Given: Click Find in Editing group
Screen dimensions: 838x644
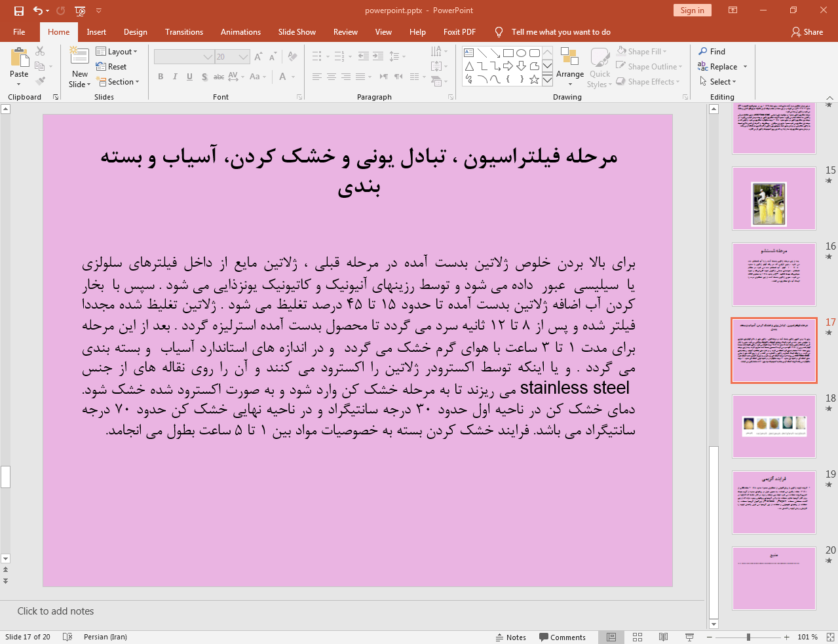Looking at the screenshot, I should (x=712, y=51).
